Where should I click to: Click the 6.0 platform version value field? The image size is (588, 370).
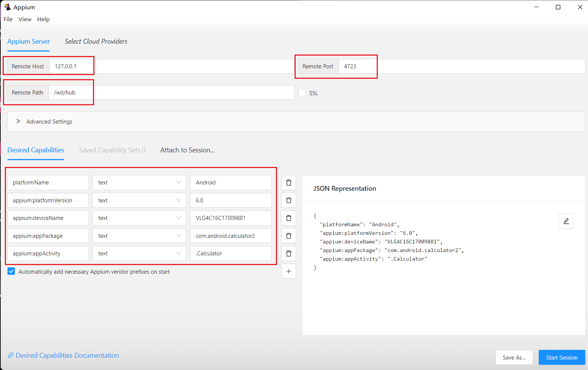click(x=231, y=200)
